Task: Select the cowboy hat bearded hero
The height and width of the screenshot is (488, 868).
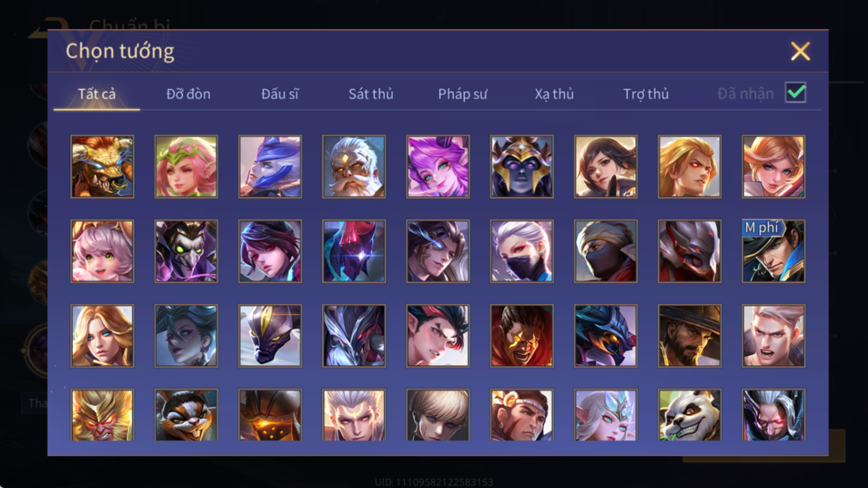Action: point(690,336)
